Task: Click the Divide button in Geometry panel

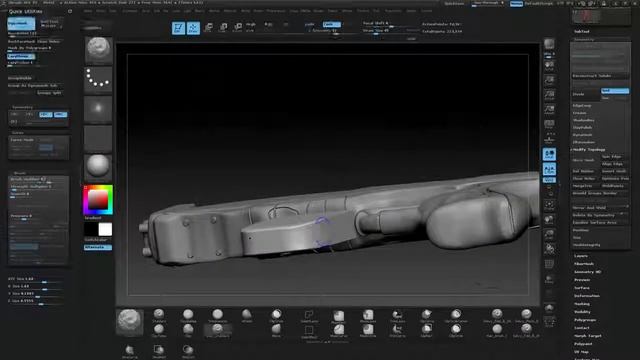Action: click(x=585, y=94)
